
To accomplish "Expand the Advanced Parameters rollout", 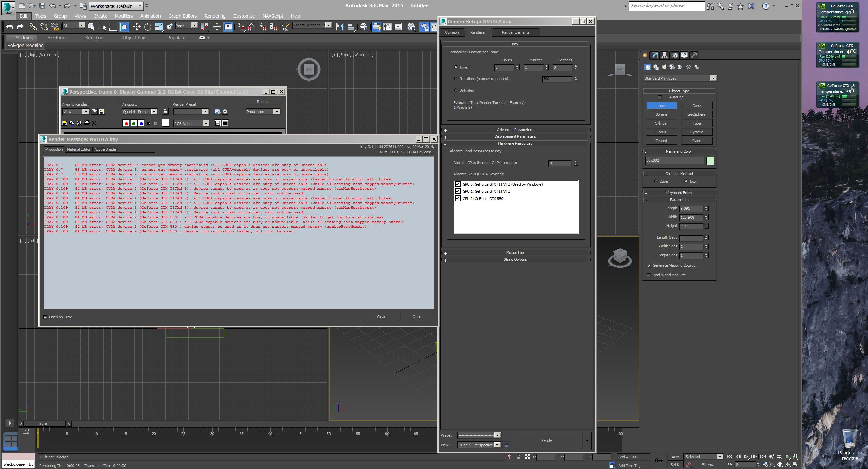I will (515, 130).
